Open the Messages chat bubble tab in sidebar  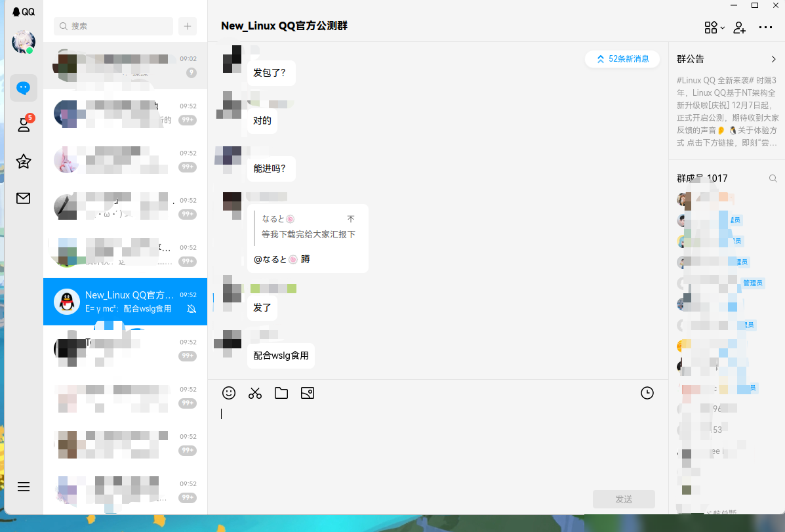24,88
